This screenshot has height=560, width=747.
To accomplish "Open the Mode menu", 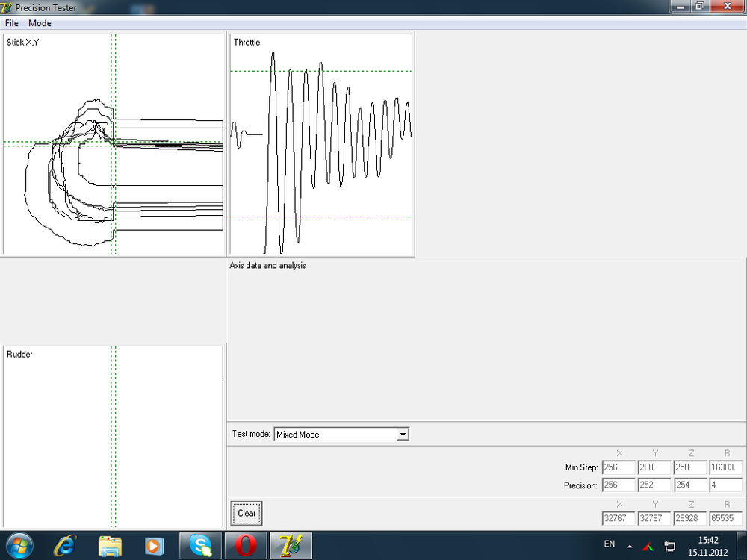I will click(40, 23).
